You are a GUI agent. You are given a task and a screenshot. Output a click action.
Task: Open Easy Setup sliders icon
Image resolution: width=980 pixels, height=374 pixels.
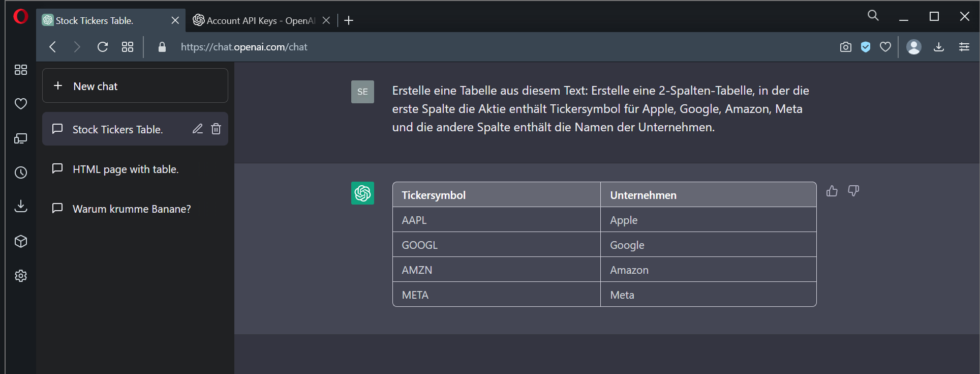[964, 47]
